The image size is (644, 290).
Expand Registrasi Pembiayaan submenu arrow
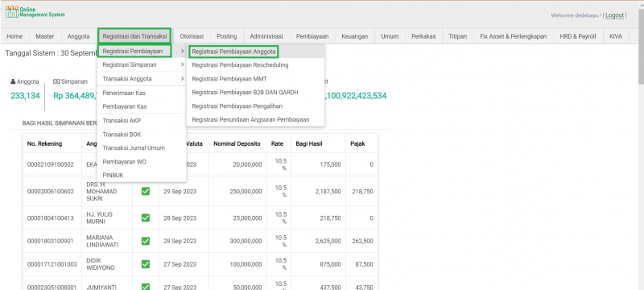point(183,52)
